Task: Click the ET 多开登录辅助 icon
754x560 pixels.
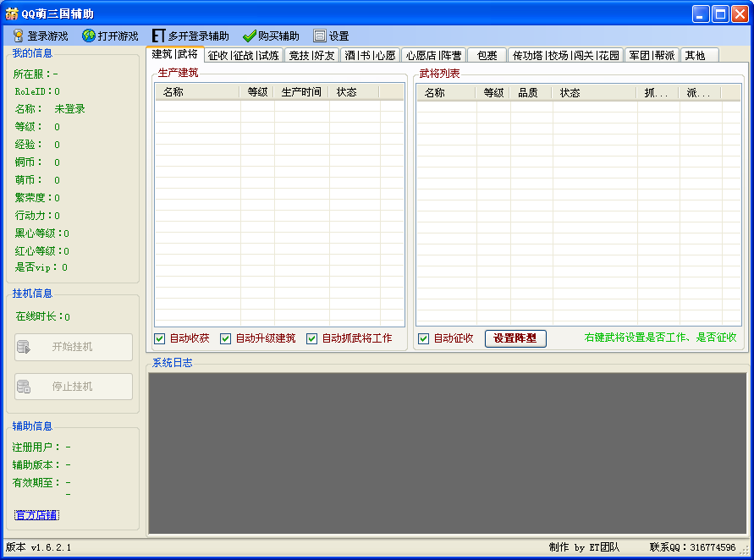Action: (159, 36)
